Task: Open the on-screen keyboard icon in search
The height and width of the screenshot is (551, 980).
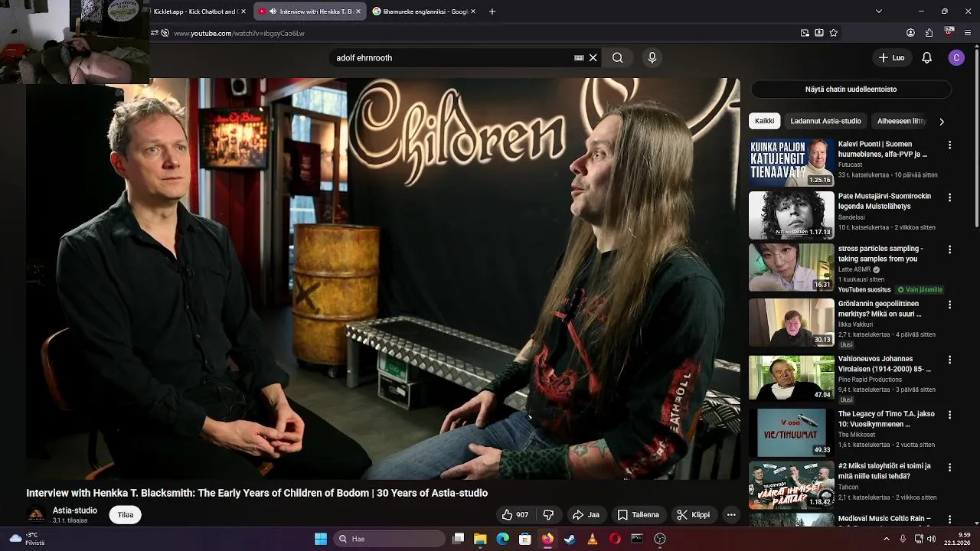Action: pos(579,57)
